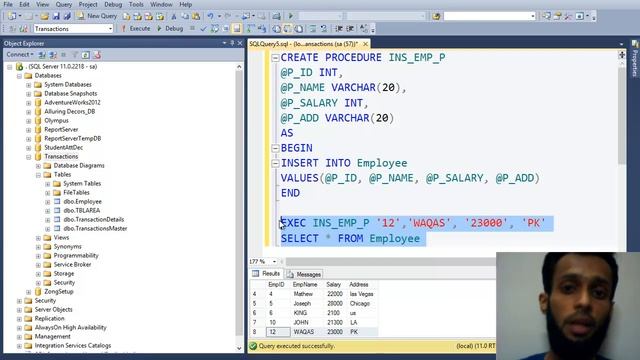Collapse the BEGIN code block
This screenshot has width=640, height=360.
[275, 148]
